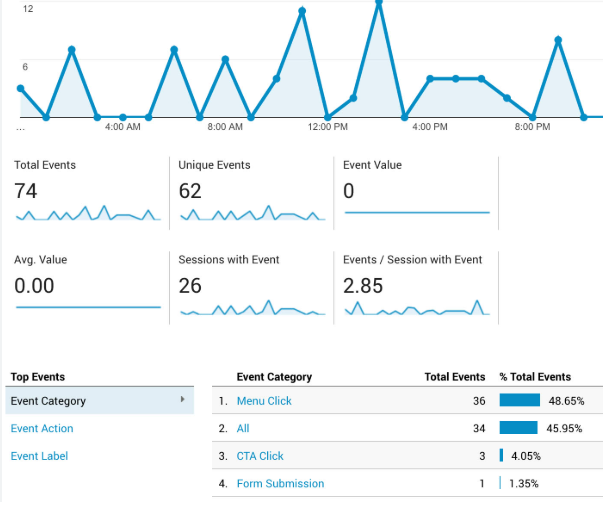Open the Form Submission event category
This screenshot has width=603, height=522.
click(x=280, y=484)
